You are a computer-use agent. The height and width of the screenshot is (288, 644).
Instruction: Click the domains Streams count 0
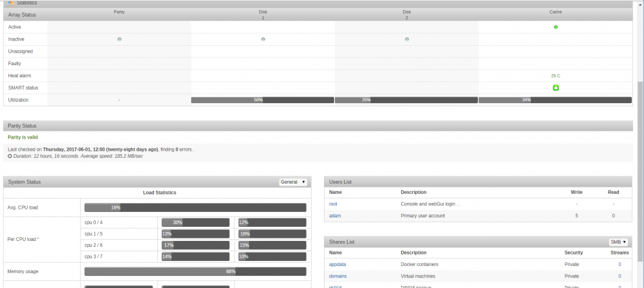coord(620,276)
